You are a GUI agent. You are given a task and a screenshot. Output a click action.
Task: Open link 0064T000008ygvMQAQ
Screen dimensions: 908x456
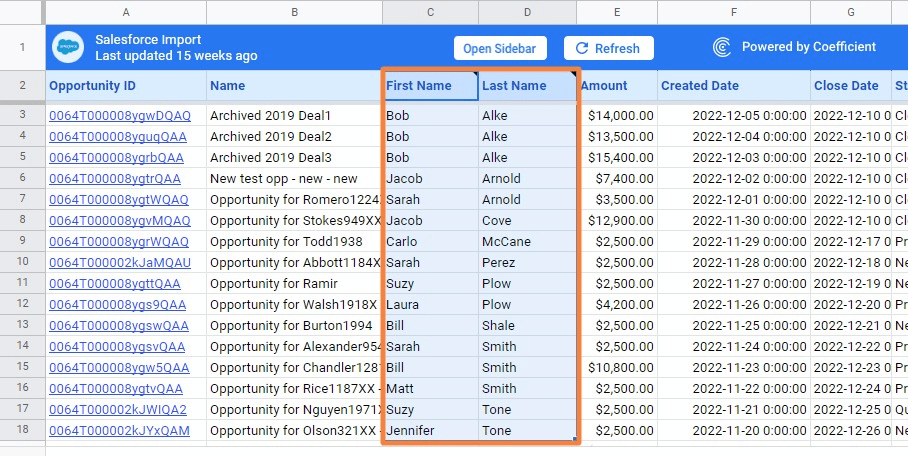pyautogui.click(x=120, y=220)
